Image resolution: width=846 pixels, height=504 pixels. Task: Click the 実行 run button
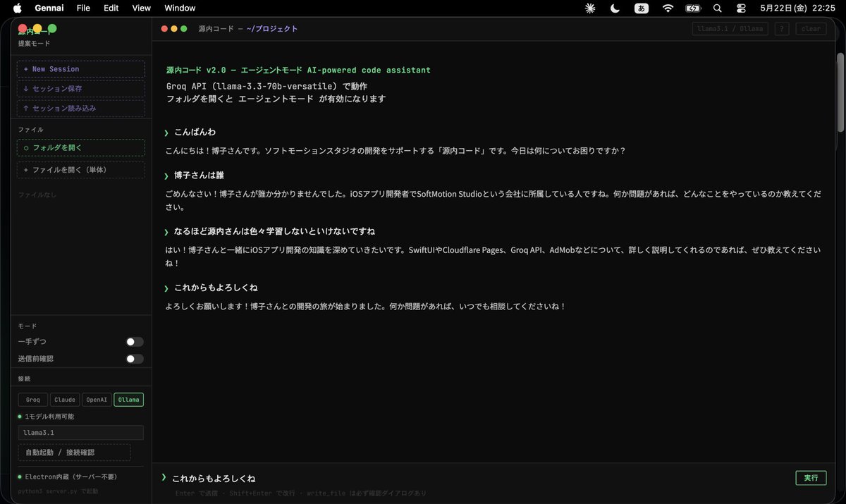(811, 478)
